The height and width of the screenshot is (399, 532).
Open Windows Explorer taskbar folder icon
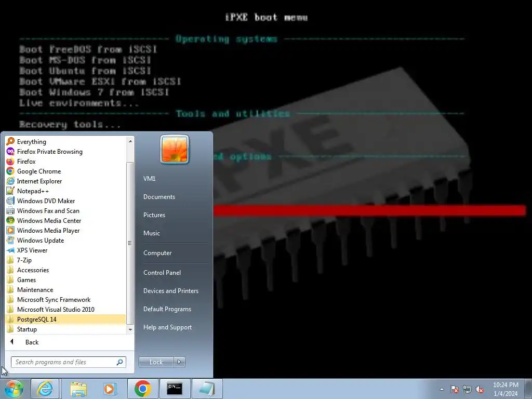(x=78, y=389)
